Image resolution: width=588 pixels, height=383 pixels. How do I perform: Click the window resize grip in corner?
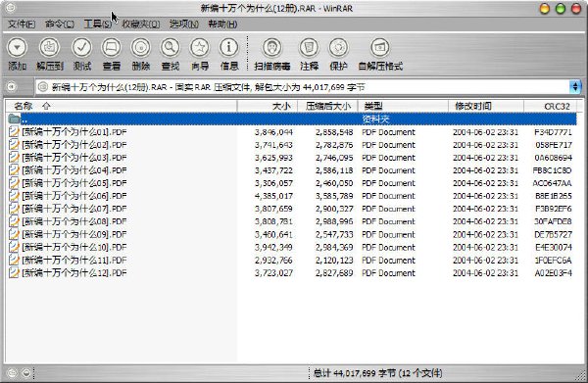tap(581, 376)
